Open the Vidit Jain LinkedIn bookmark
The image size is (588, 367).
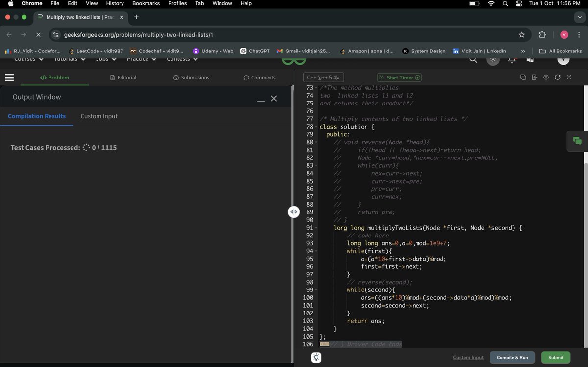coord(479,51)
